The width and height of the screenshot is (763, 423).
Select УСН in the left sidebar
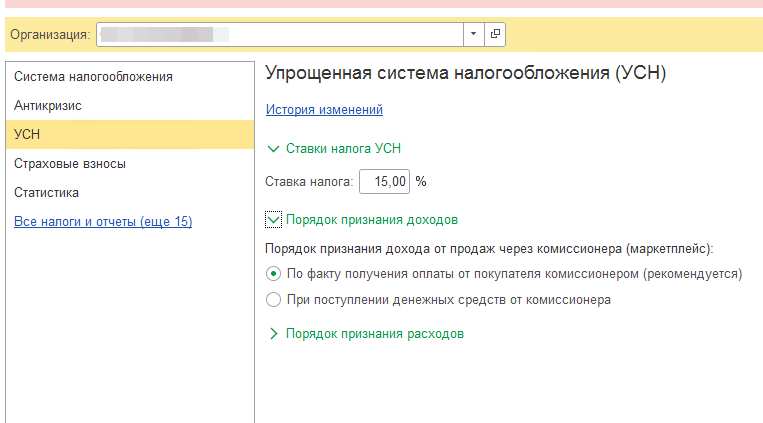(28, 134)
